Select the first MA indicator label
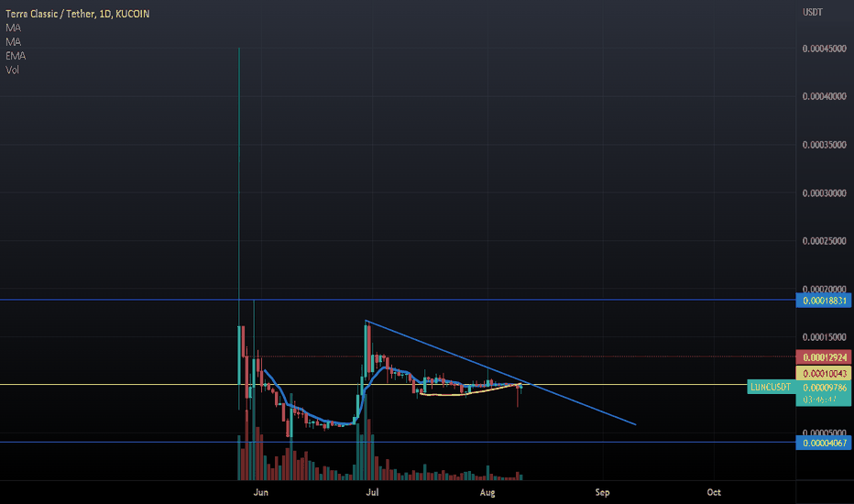 pos(13,27)
